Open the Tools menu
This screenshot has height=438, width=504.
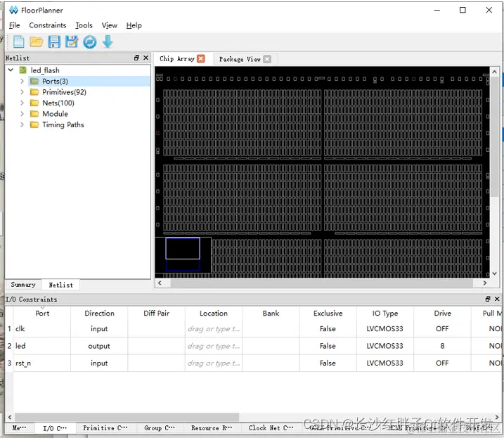pyautogui.click(x=84, y=25)
